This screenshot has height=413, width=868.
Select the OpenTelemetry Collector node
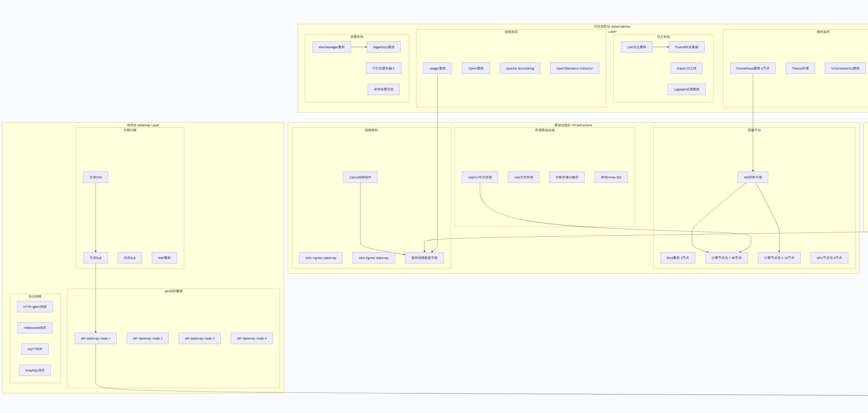click(x=574, y=68)
